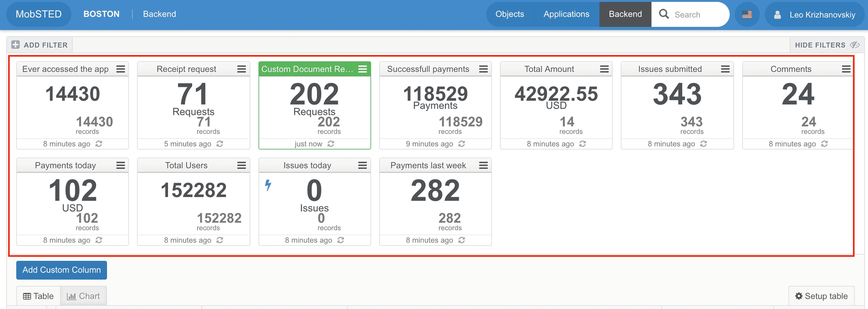
Task: Click the lightning bolt icon in Issues today
Action: point(268,185)
